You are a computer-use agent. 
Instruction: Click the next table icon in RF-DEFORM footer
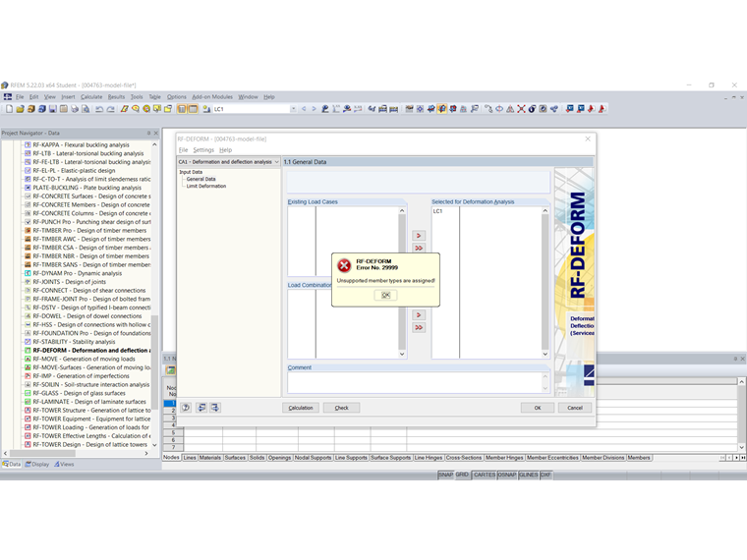[x=215, y=408]
